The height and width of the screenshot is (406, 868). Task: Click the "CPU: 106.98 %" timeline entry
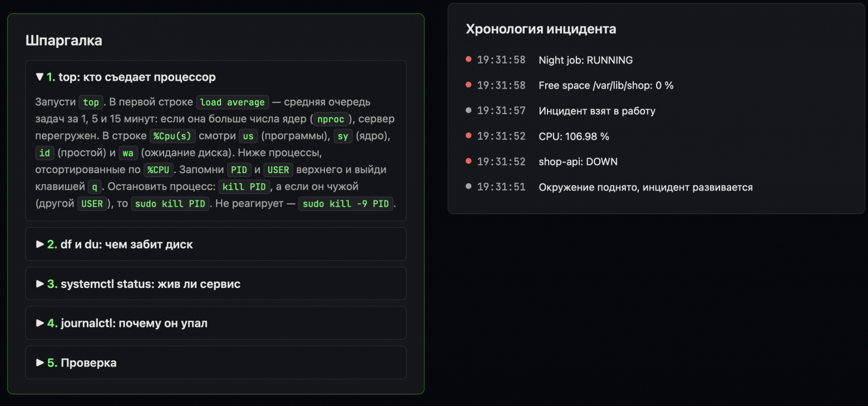tap(574, 136)
